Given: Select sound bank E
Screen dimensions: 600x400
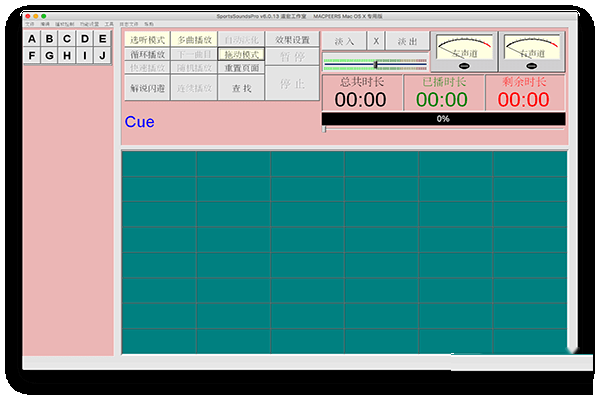Looking at the screenshot, I should (x=103, y=39).
